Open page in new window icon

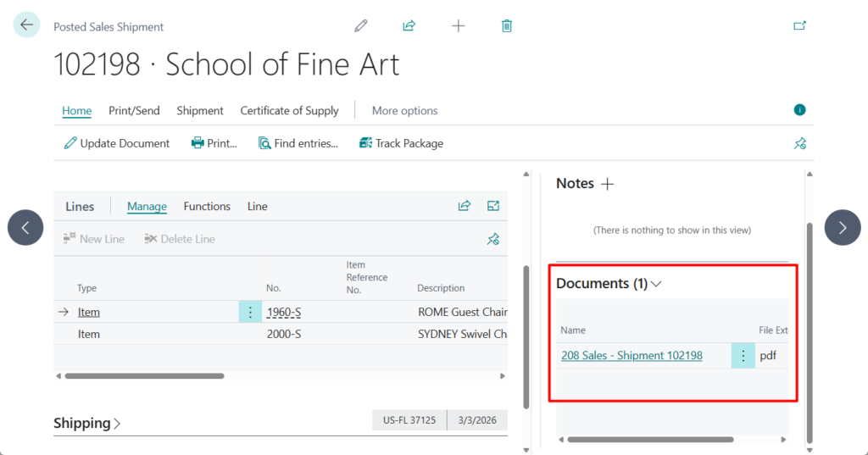799,25
